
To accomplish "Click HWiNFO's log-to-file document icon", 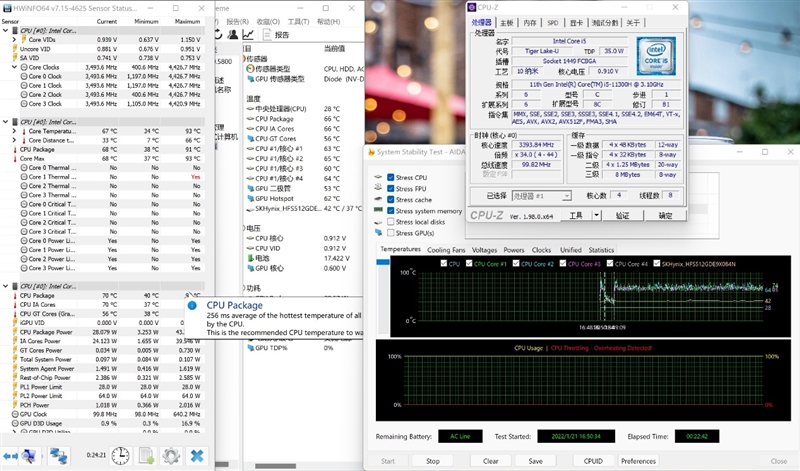I will [146, 456].
